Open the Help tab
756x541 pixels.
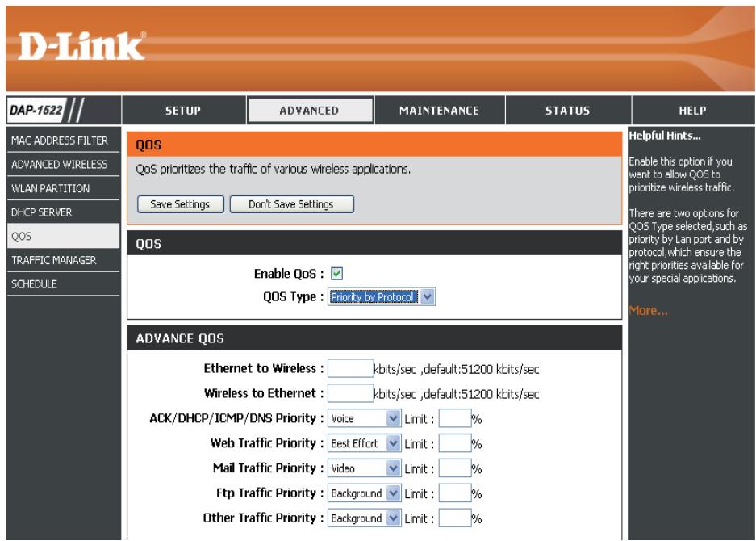point(692,111)
